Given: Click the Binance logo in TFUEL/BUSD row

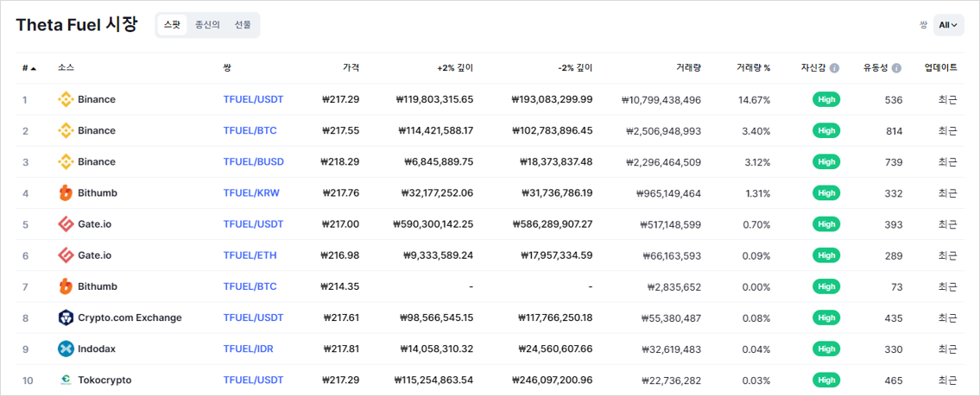Looking at the screenshot, I should [x=66, y=162].
